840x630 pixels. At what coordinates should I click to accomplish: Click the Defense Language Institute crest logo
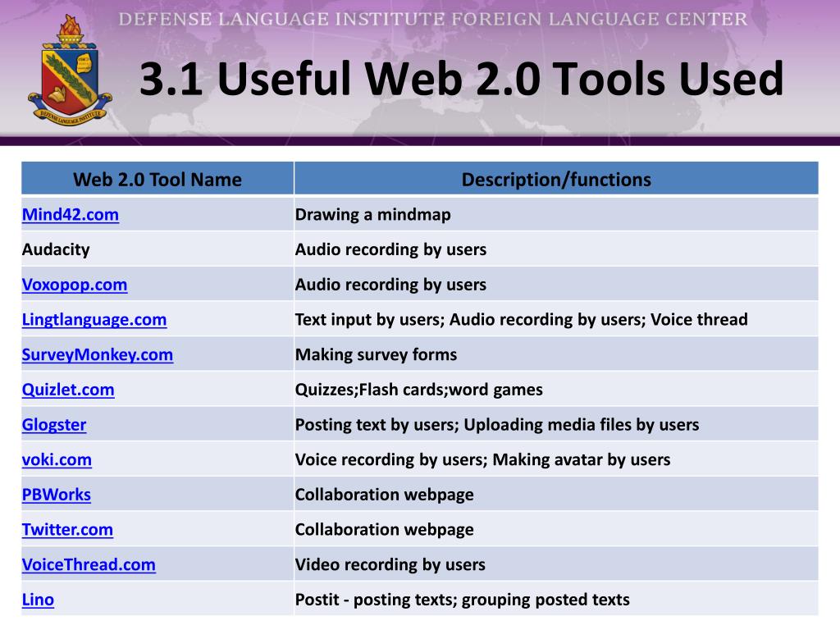click(69, 71)
